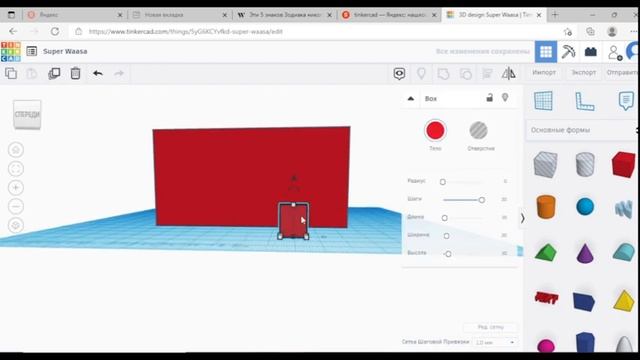The width and height of the screenshot is (640, 360).
Task: Select the striped box hole shape
Action: [545, 164]
